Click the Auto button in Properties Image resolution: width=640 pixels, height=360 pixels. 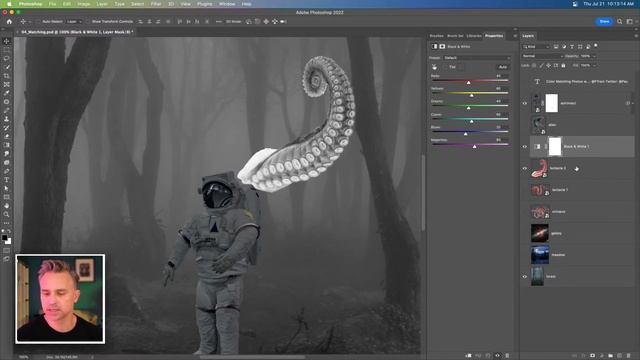pos(503,67)
